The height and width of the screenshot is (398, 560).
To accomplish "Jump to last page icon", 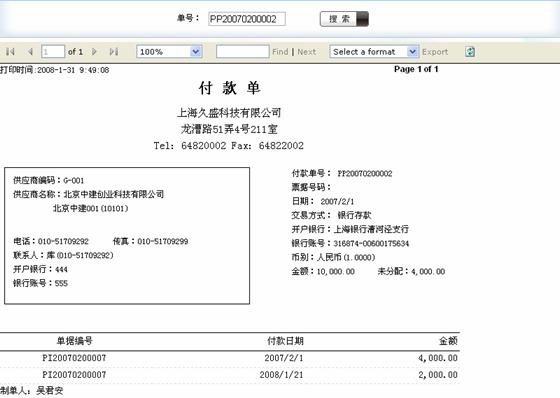I will (x=114, y=52).
